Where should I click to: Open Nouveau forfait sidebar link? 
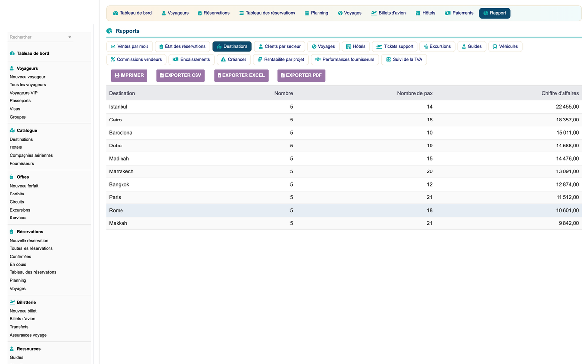(x=24, y=186)
